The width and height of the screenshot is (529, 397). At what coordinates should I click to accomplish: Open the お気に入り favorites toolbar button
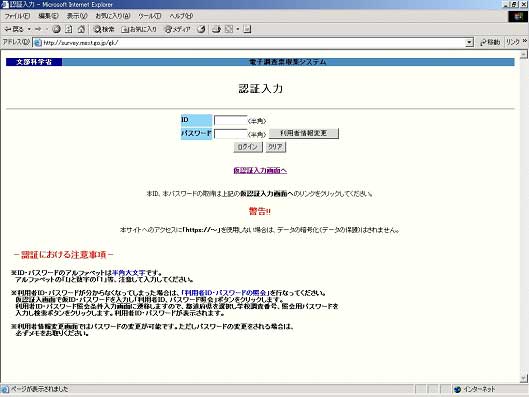(139, 29)
